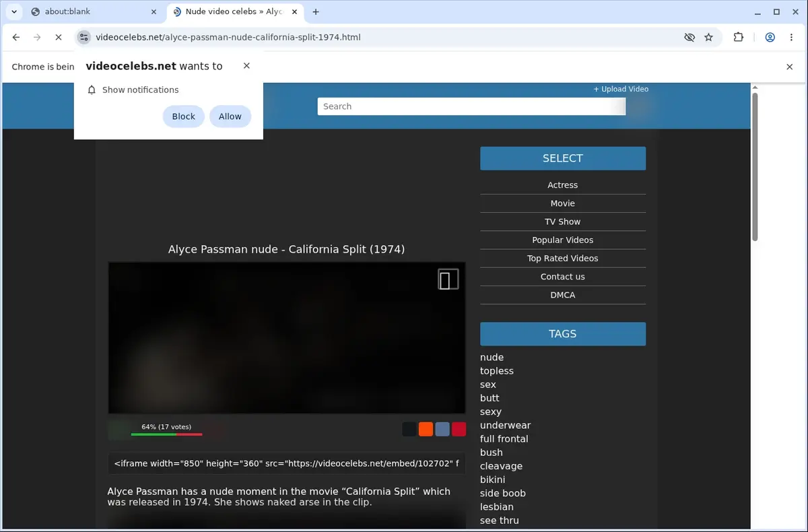808x532 pixels.
Task: Bookmark this page with the star
Action: [x=708, y=38]
